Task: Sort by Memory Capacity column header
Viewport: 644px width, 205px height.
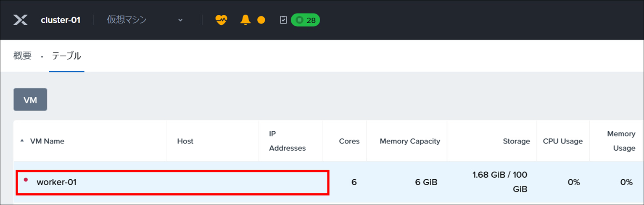Action: tap(409, 141)
